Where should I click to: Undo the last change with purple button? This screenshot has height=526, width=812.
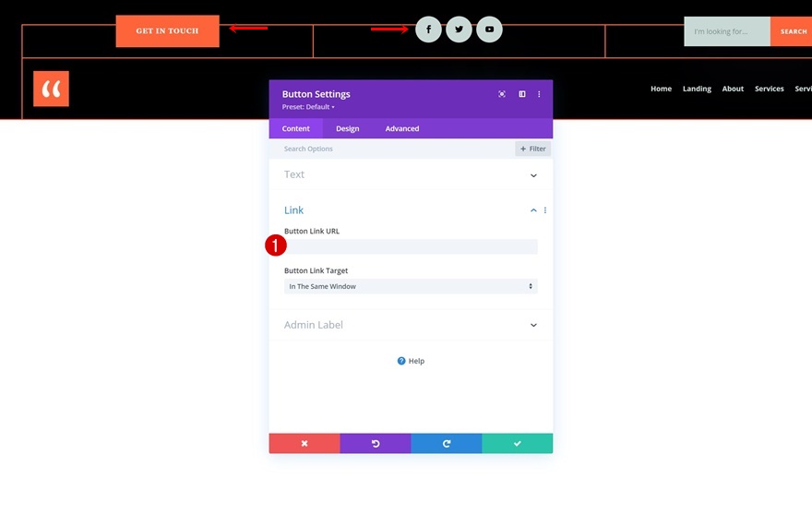[x=376, y=444]
